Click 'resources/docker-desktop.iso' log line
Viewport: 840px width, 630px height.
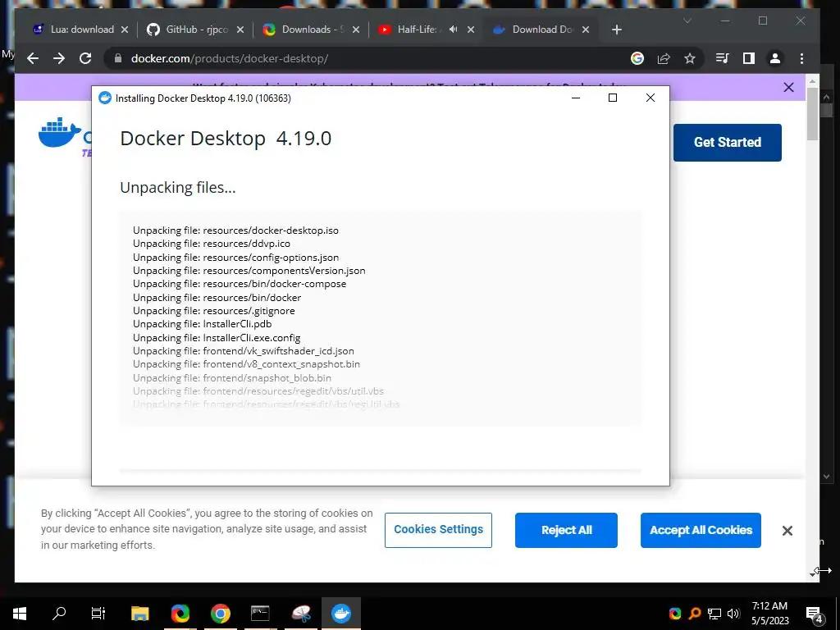(235, 231)
